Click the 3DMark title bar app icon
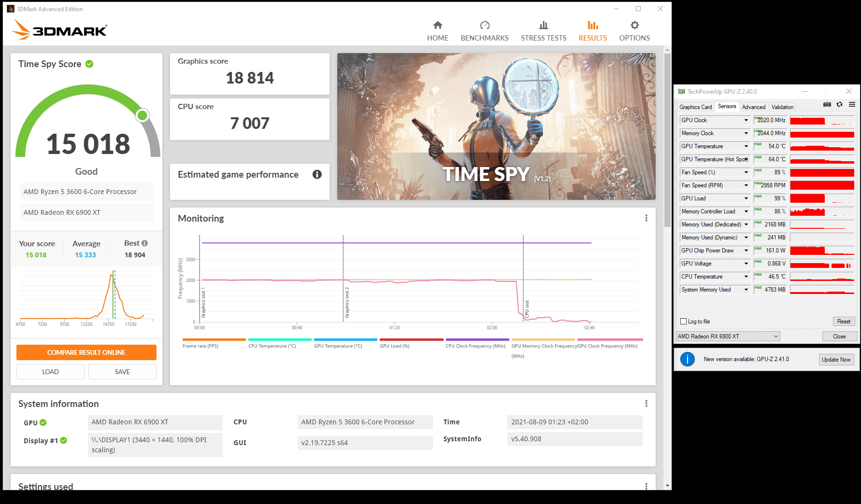 (11, 9)
